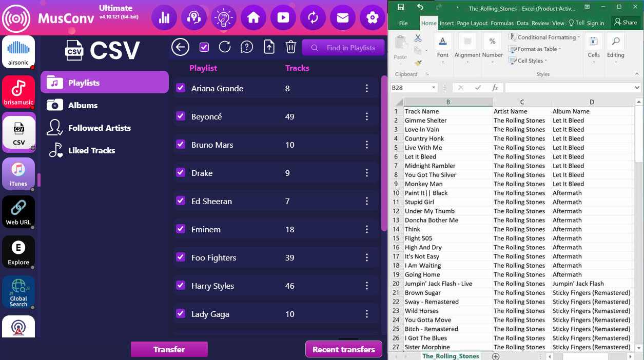Screen dimensions: 644x360
Task: Uncheck the Ed Sheeran playlist checkbox
Action: [180, 201]
